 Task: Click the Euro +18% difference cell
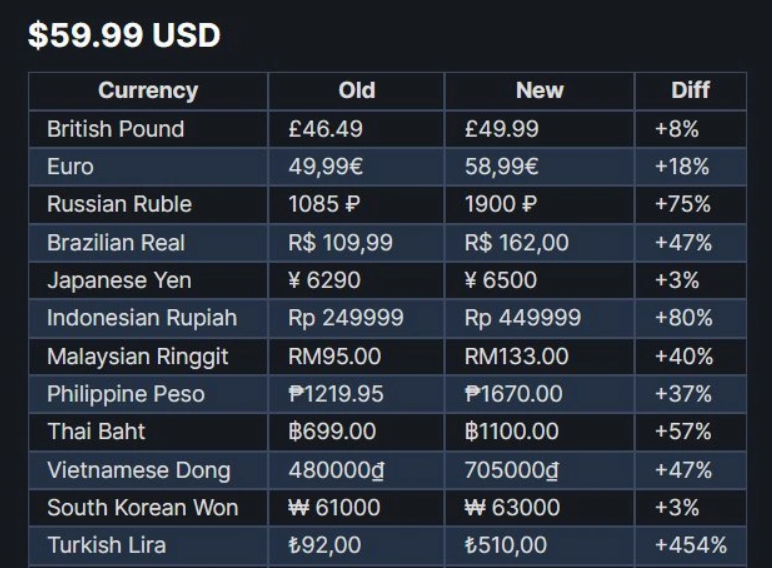click(682, 167)
